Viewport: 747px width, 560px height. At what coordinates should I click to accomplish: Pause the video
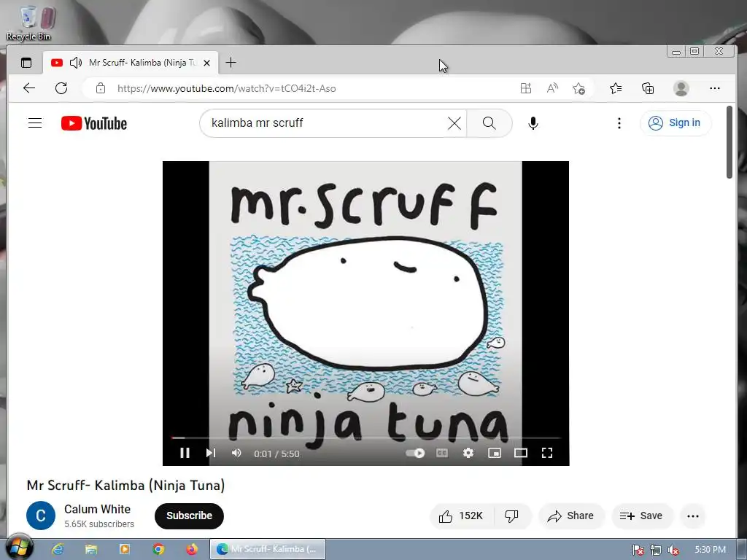pos(185,453)
